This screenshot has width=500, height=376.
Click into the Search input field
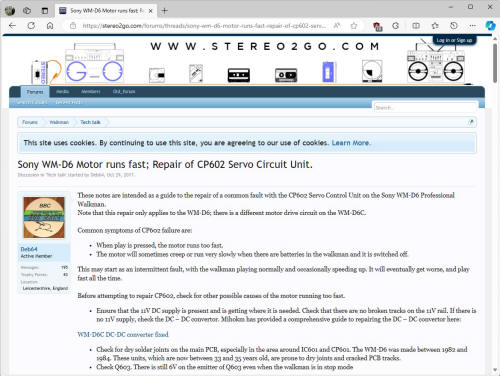click(425, 107)
